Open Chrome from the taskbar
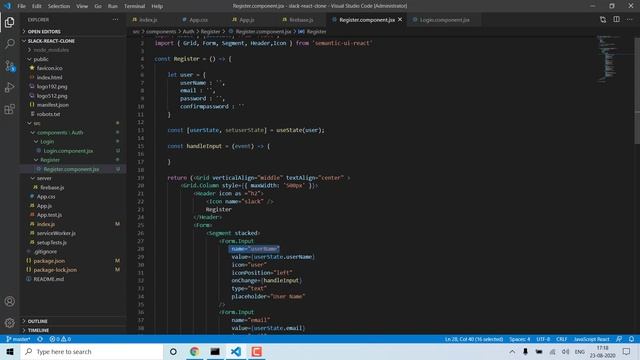640x360 pixels. 194,351
